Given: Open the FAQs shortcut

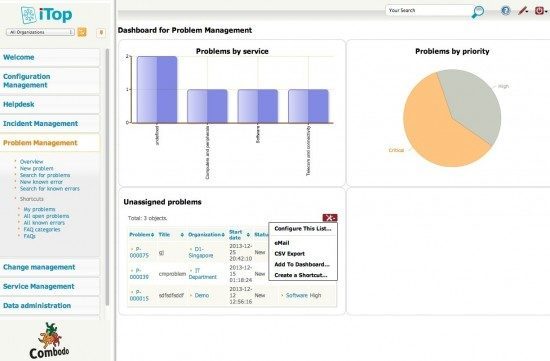Looking at the screenshot, I should 29,236.
